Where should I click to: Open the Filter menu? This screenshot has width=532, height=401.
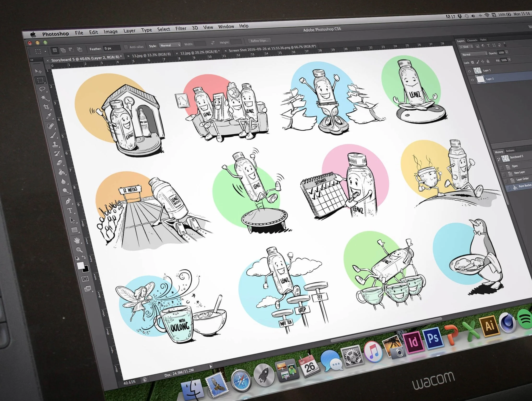tap(181, 29)
